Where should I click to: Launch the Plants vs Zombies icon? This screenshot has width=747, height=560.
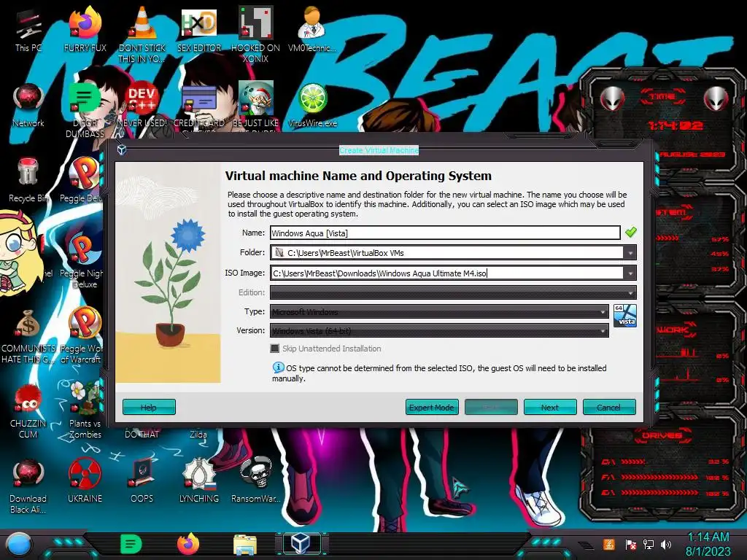[x=85, y=411]
